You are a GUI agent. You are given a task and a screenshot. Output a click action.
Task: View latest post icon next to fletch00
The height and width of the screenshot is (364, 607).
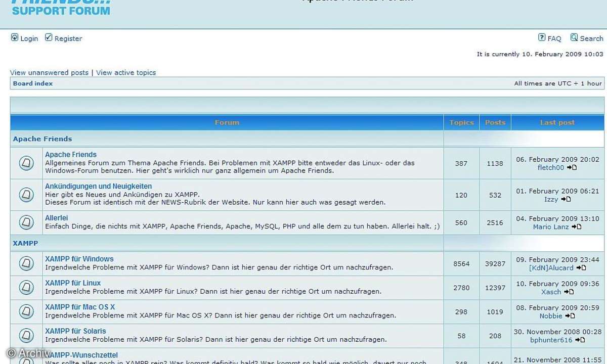pos(572,167)
